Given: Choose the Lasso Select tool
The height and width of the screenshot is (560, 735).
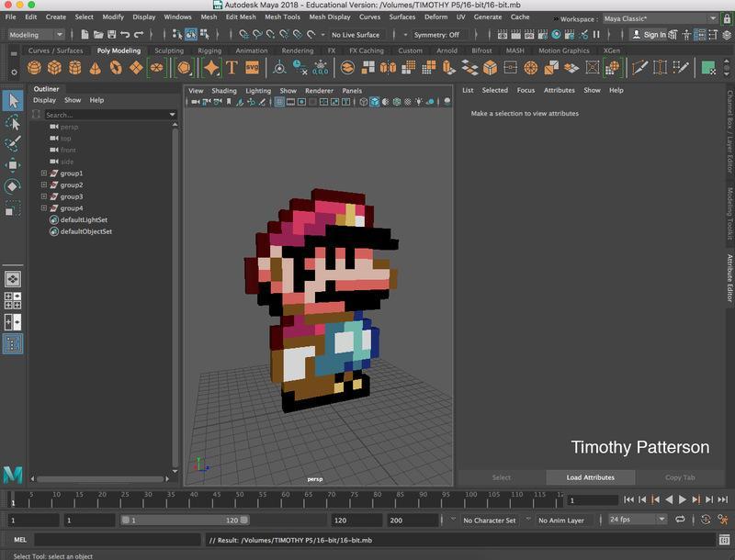Looking at the screenshot, I should click(x=13, y=122).
